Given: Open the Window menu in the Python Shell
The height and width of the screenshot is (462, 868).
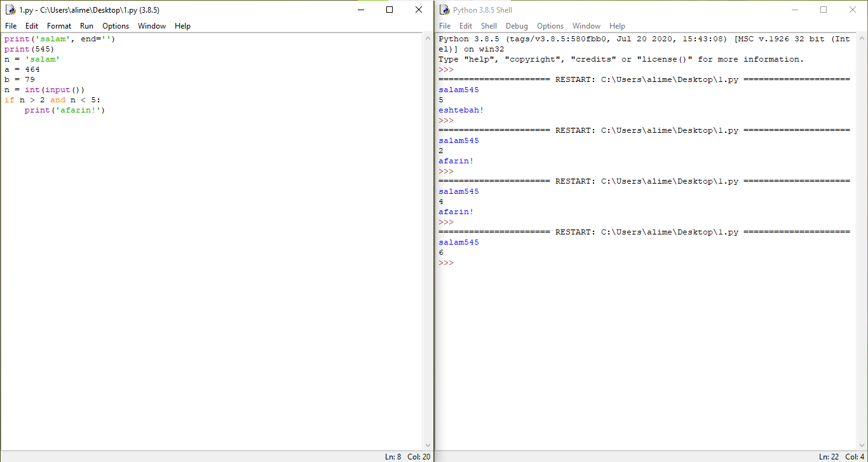Looking at the screenshot, I should [x=587, y=26].
